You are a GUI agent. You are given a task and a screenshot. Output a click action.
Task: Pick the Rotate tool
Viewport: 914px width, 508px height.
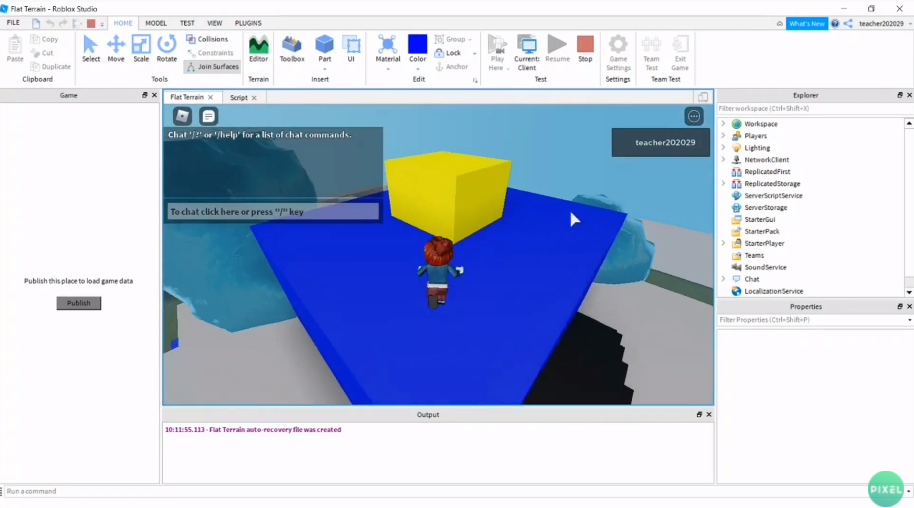[167, 48]
